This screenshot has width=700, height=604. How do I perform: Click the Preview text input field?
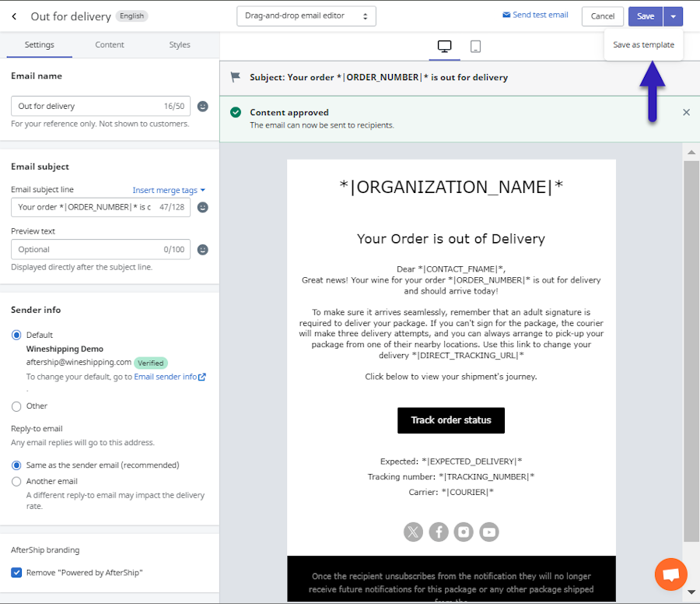[x=100, y=250]
